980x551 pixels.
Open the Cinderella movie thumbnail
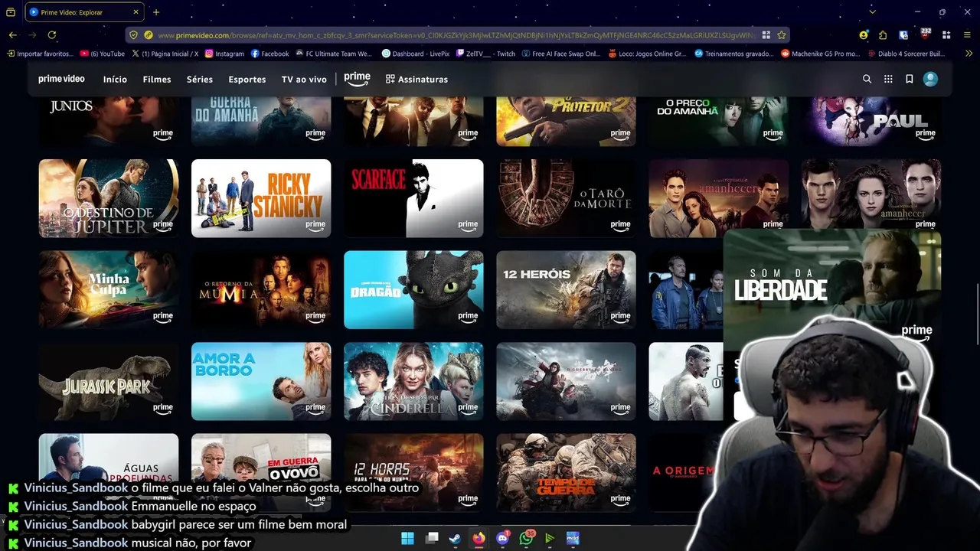(413, 381)
